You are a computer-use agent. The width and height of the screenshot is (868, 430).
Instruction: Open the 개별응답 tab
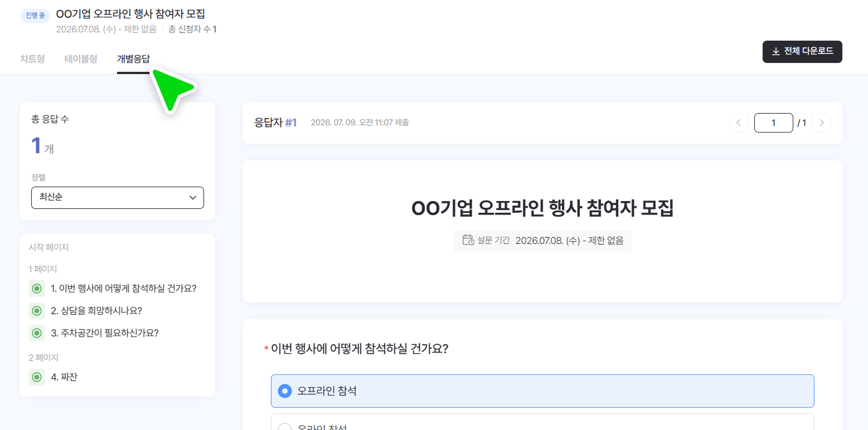pyautogui.click(x=133, y=58)
